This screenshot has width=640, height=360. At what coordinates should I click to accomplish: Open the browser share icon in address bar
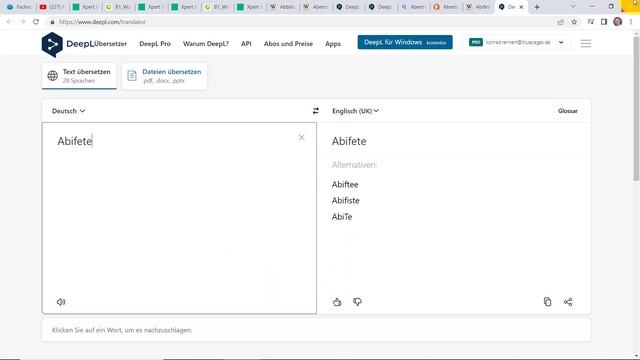560,22
